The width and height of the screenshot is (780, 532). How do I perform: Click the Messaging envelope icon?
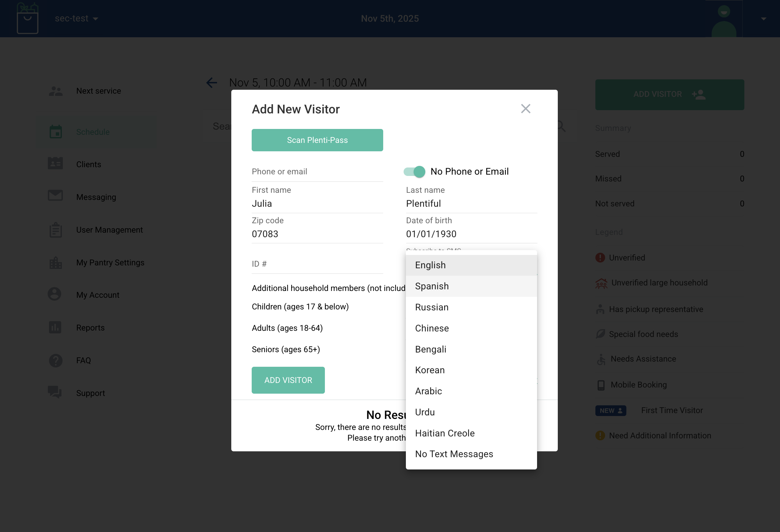tap(55, 196)
